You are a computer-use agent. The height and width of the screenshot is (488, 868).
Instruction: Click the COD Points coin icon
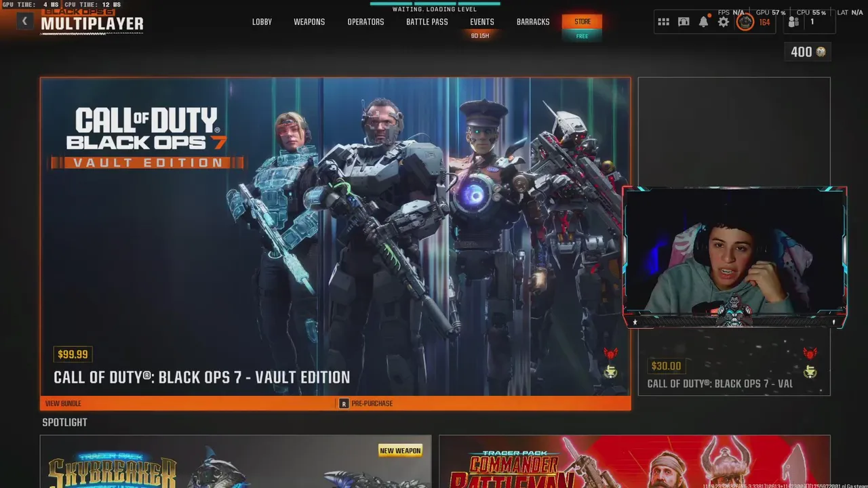click(821, 52)
